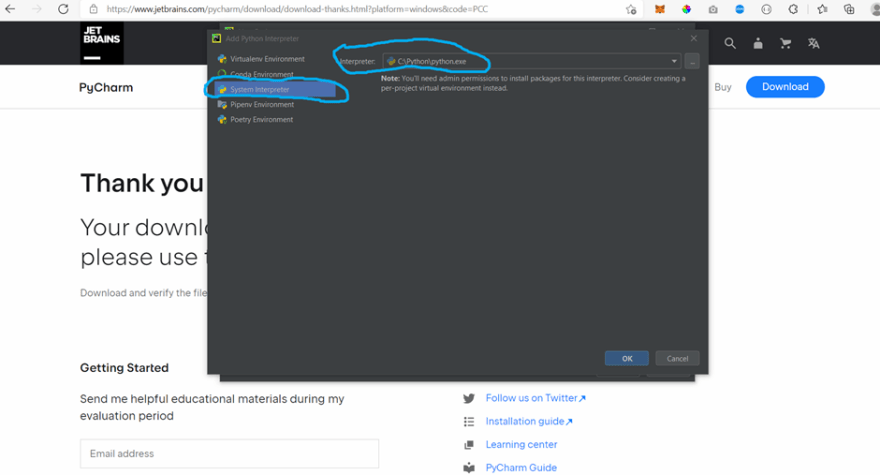This screenshot has height=475, width=880.
Task: Open the browser Extensions puzzle icon
Action: tap(793, 10)
